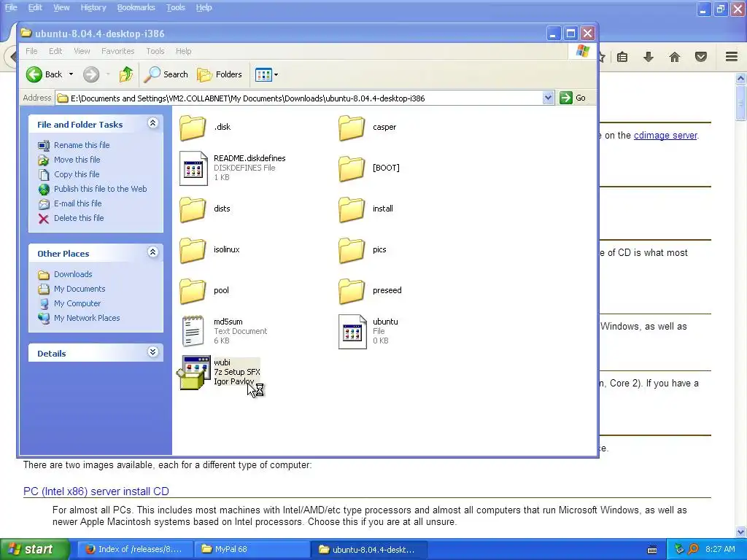The height and width of the screenshot is (560, 747).
Task: Click the browser downloads arrow icon
Action: click(x=649, y=57)
